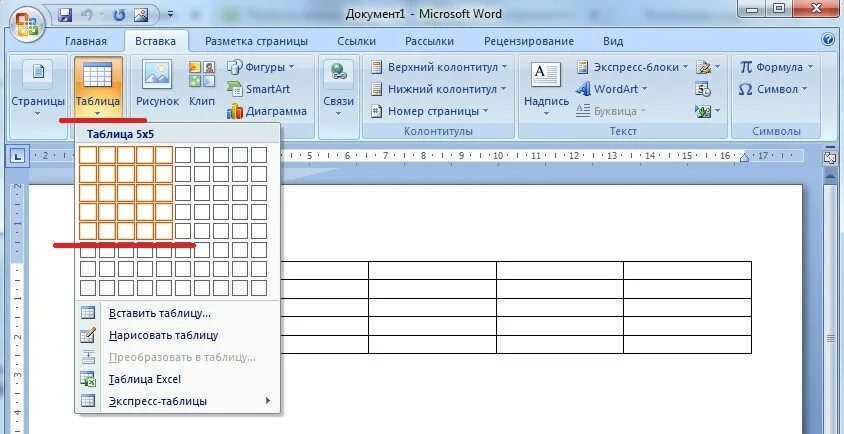Open the Нижний колонтитул dropdown
The image size is (844, 434).
[439, 89]
